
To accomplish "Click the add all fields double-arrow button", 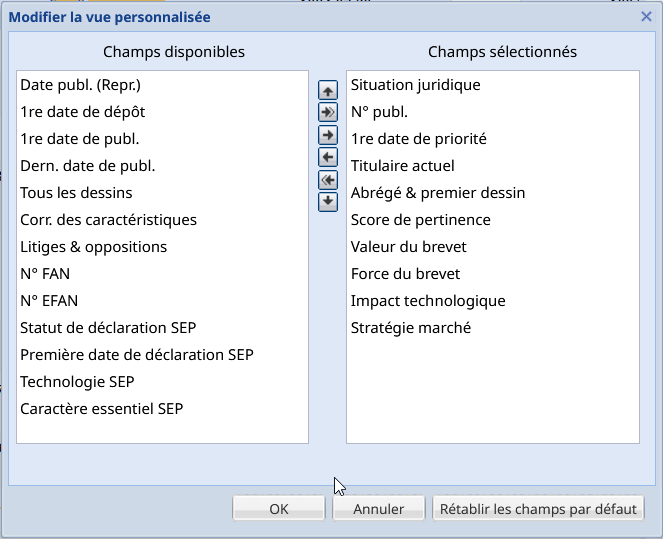I will click(x=327, y=112).
